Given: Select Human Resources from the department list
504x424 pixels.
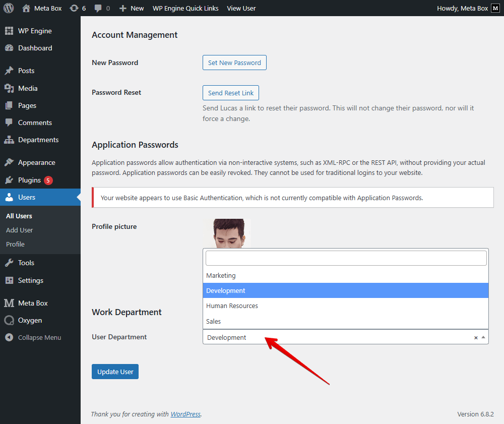Looking at the screenshot, I should (x=232, y=306).
